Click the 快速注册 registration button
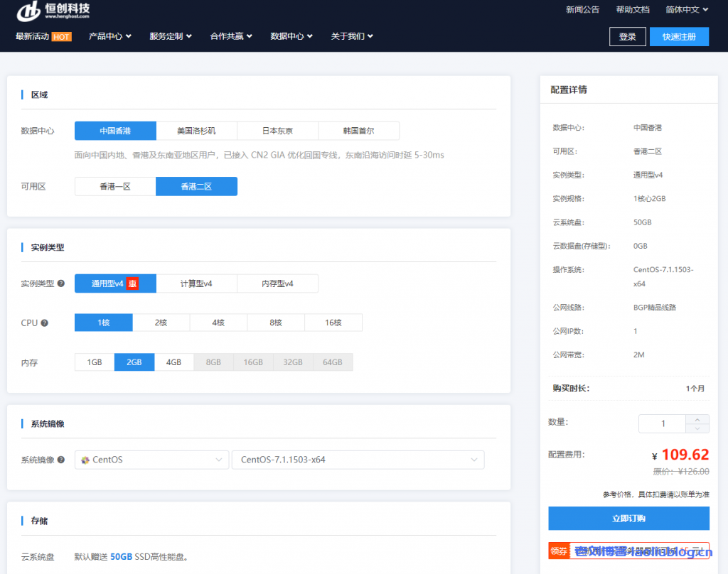This screenshot has height=574, width=728. [x=679, y=36]
